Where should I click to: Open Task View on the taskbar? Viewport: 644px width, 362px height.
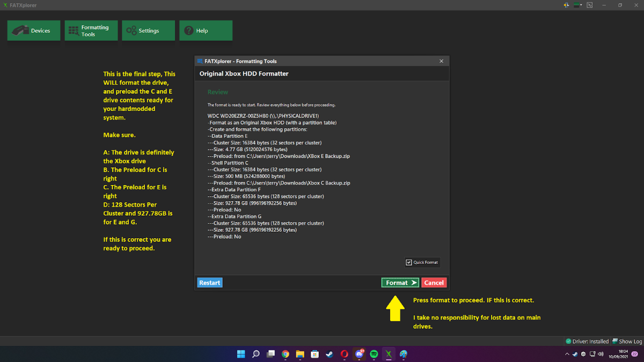[x=270, y=354]
